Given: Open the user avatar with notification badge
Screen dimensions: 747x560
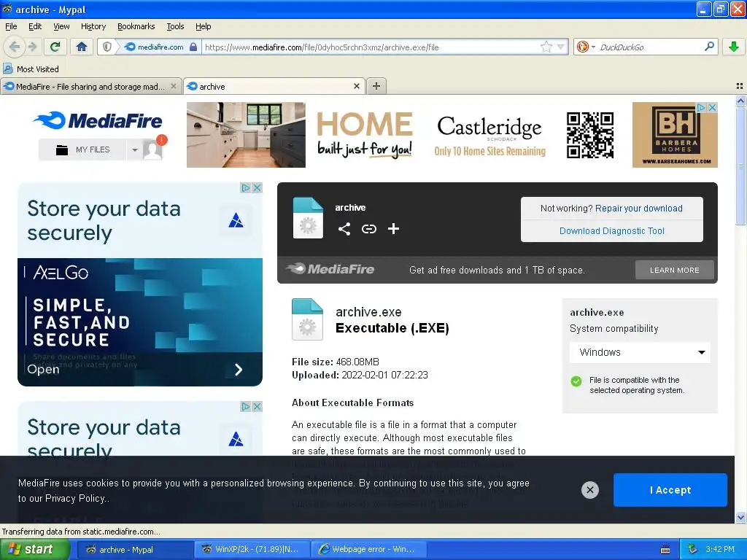Looking at the screenshot, I should (154, 148).
